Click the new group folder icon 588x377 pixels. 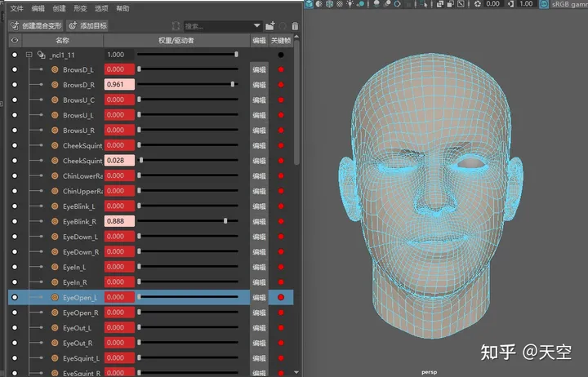tap(270, 26)
